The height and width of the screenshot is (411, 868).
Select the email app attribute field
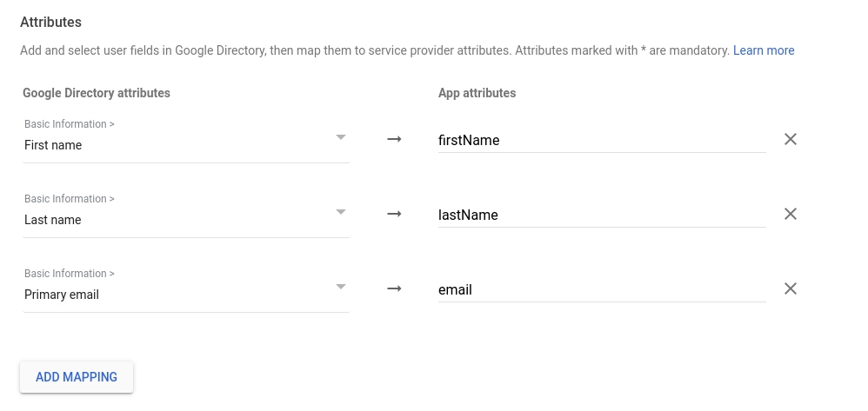click(x=600, y=289)
